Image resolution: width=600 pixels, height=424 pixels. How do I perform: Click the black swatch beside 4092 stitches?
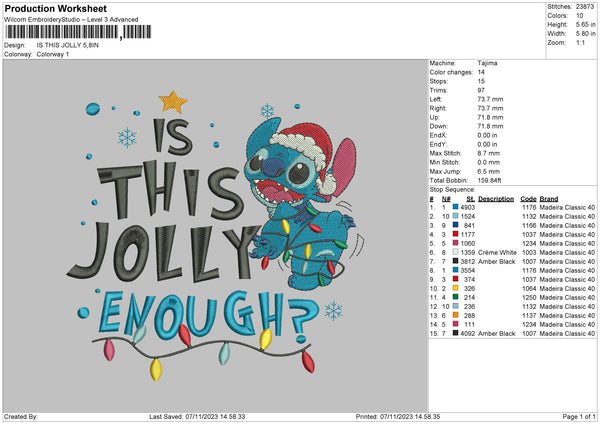[455, 333]
